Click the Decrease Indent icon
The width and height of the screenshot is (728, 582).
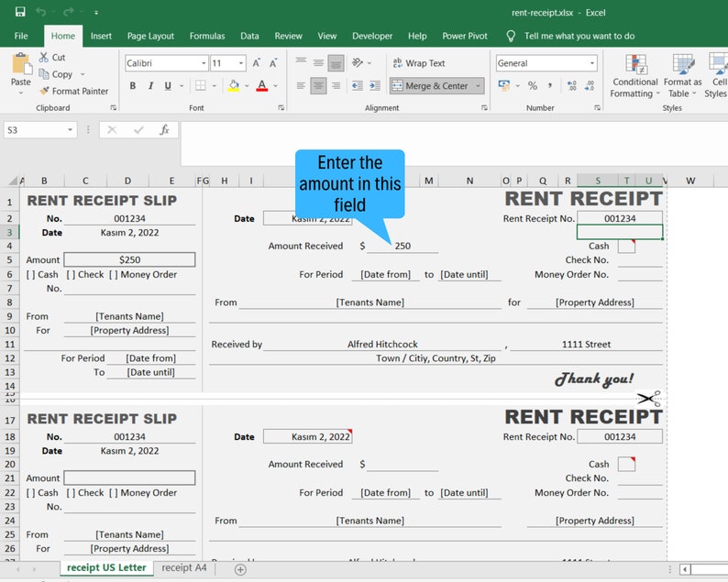point(357,85)
